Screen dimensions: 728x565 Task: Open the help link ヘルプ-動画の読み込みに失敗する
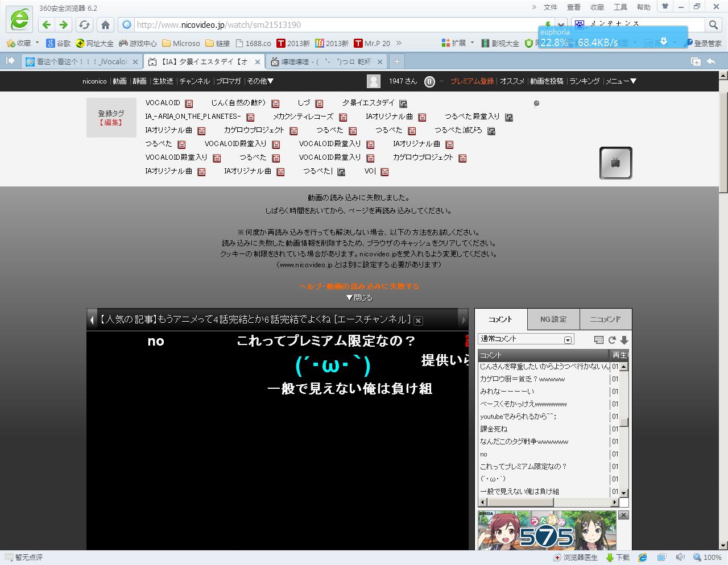point(359,286)
